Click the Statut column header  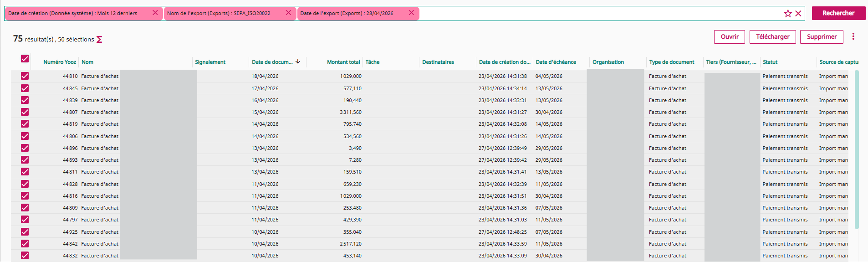[770, 62]
